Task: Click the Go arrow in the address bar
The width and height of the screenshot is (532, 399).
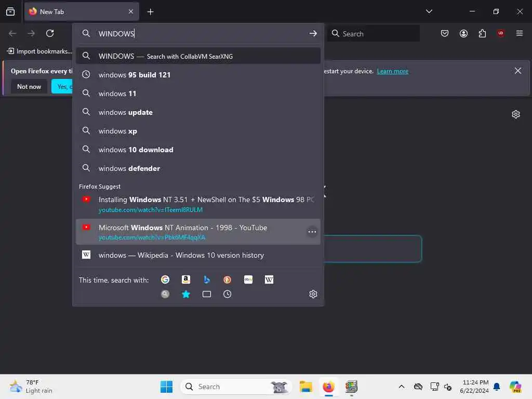Action: (313, 33)
